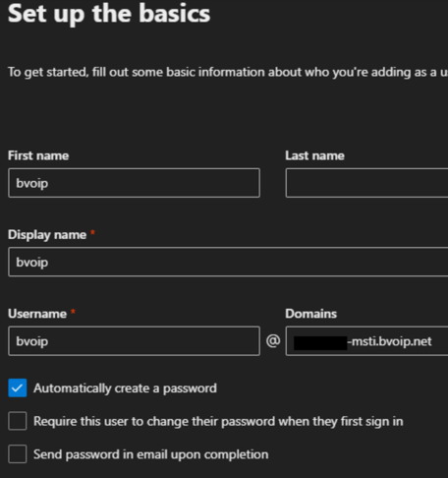Viewport: 448px width, 478px height.
Task: Click the "To get started" description text
Action: coord(228,72)
